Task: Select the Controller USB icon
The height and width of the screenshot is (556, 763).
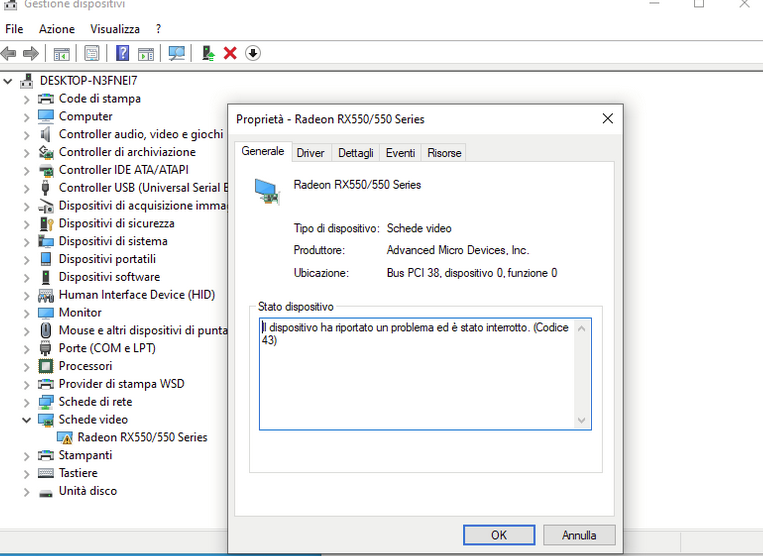Action: click(46, 188)
